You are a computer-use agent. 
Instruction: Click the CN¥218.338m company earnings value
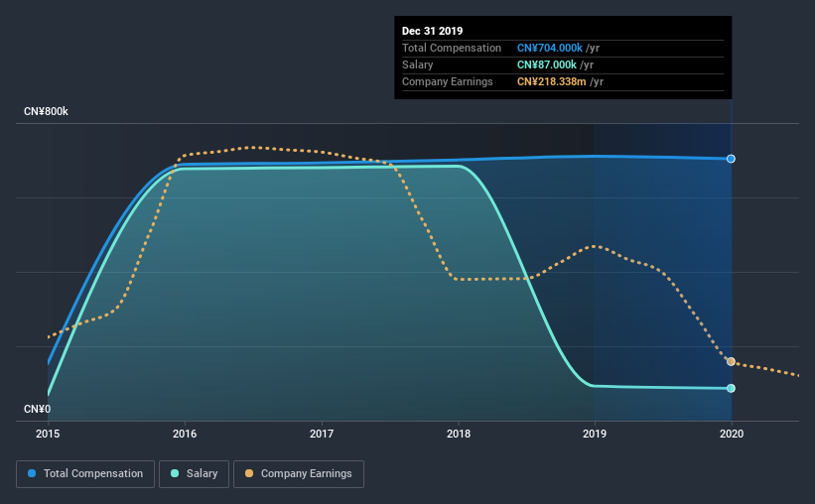(x=551, y=81)
